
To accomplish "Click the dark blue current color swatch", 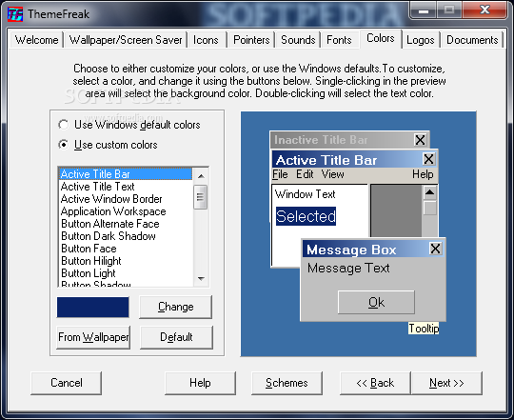I will [x=93, y=308].
